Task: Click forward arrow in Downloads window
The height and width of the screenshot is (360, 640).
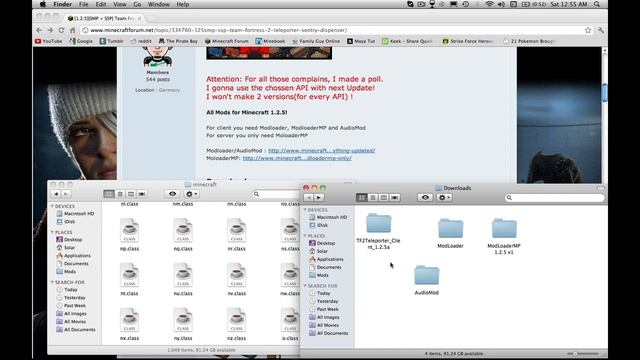Action: point(319,198)
